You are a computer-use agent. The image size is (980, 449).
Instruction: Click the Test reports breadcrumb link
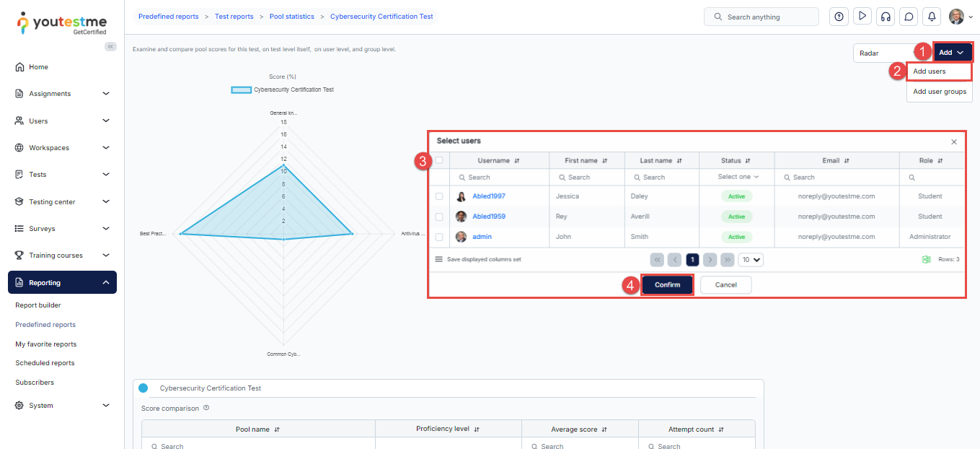click(x=234, y=16)
